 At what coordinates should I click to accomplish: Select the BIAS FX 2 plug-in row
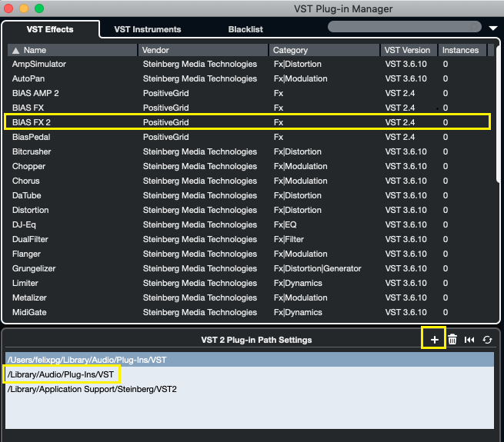(246, 122)
